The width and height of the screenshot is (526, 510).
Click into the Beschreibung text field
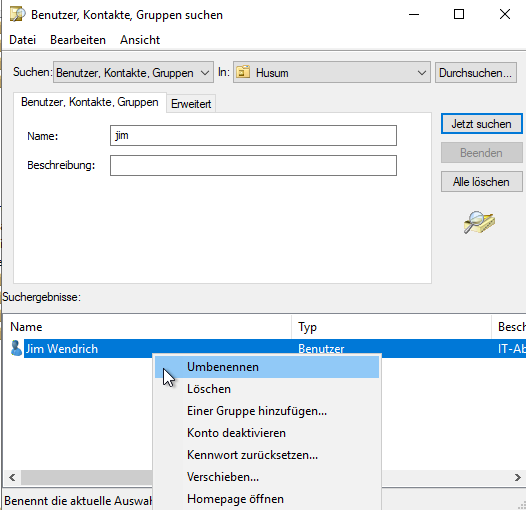coord(253,165)
